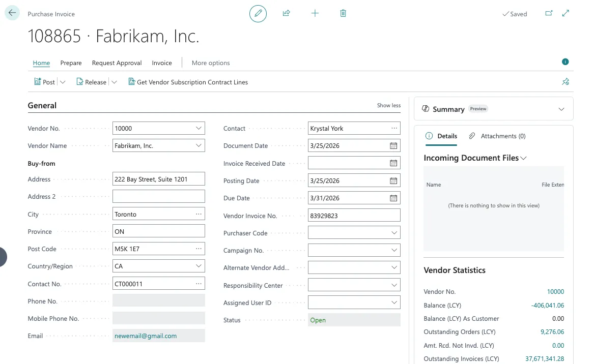Viewport: 593px width, 364px height.
Task: Click the empty Address 2 field
Action: coord(158,196)
